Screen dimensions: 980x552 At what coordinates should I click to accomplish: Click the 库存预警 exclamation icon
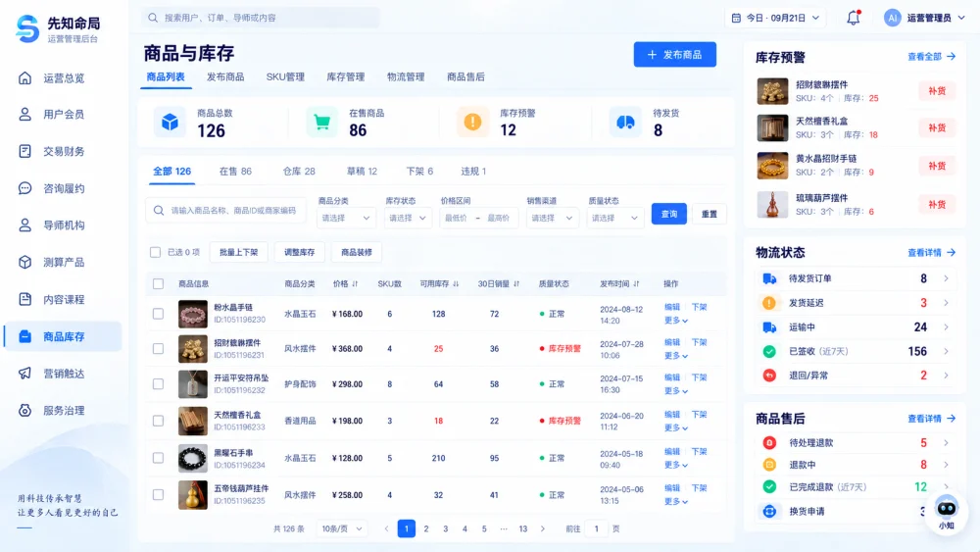[473, 122]
